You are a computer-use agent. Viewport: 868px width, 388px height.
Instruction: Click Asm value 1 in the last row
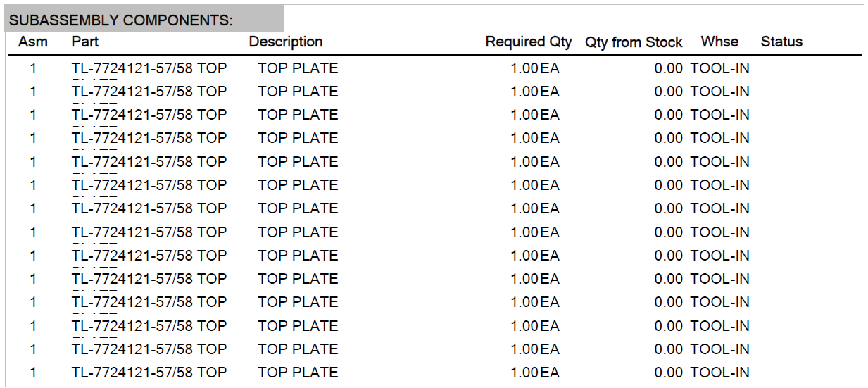[x=32, y=372]
